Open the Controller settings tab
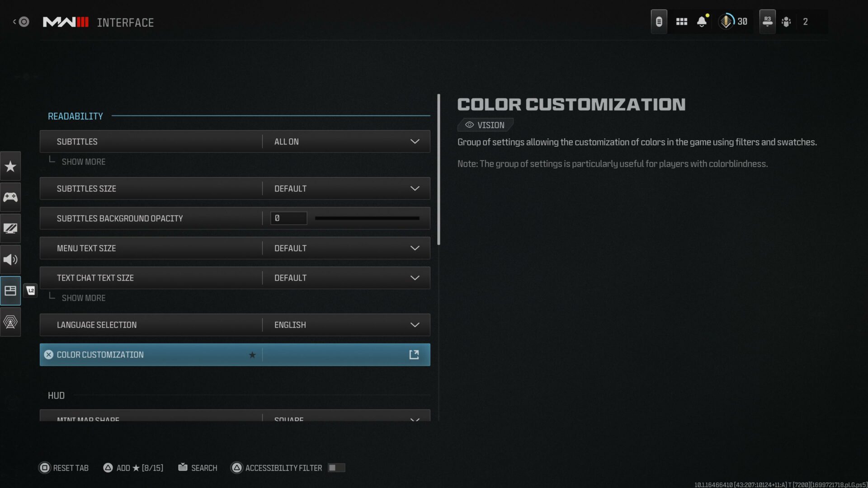868x488 pixels. point(10,197)
